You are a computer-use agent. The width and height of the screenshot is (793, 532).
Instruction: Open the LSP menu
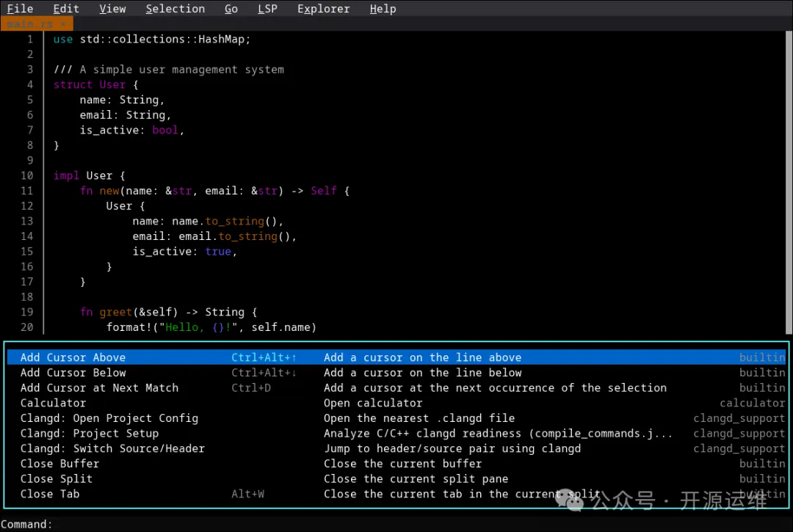[x=267, y=9]
